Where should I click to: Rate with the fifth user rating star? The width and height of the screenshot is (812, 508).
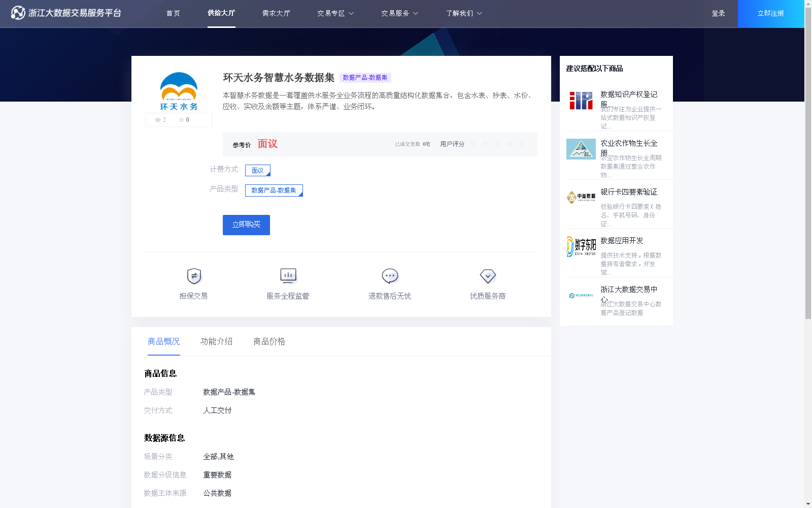click(522, 144)
